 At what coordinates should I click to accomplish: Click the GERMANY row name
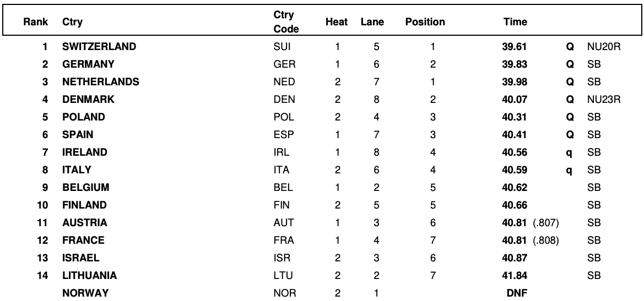click(88, 64)
